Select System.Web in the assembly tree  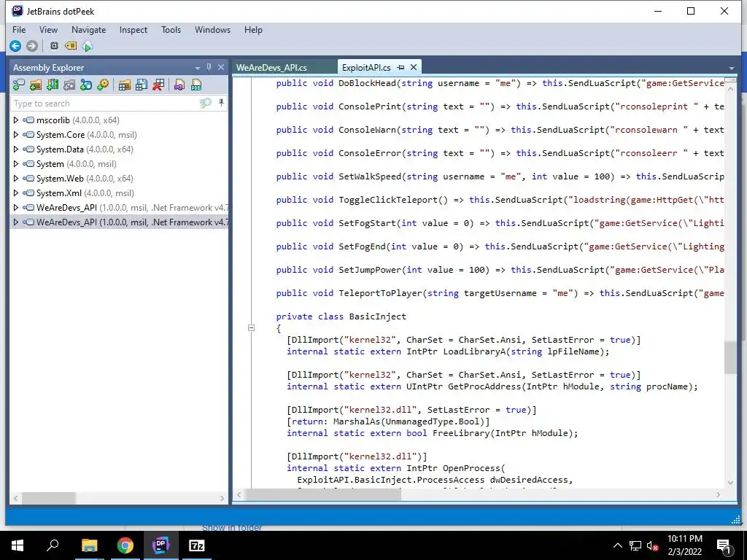pos(60,178)
